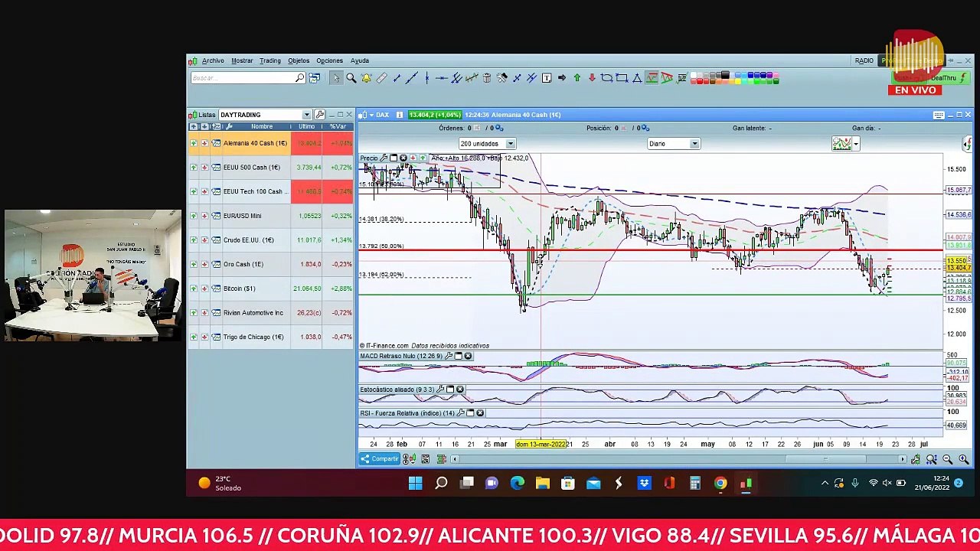980x551 pixels.
Task: Open File Explorer from taskbar
Action: click(x=542, y=483)
